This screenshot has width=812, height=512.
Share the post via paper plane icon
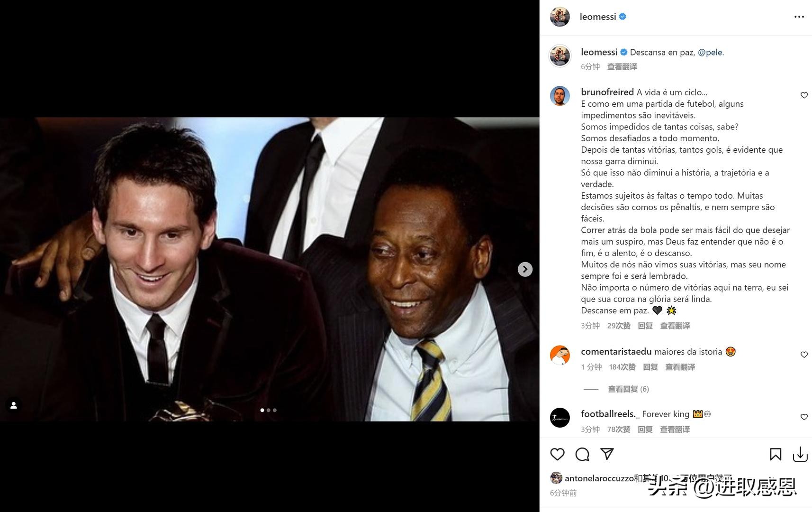click(x=607, y=454)
